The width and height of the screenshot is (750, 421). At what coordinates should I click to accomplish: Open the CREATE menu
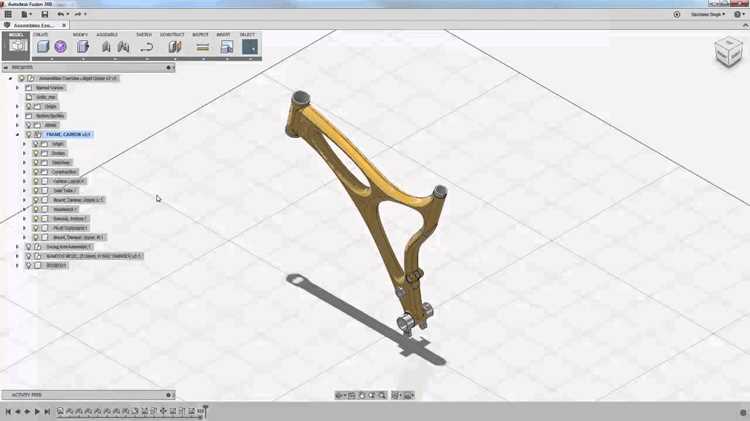point(40,34)
